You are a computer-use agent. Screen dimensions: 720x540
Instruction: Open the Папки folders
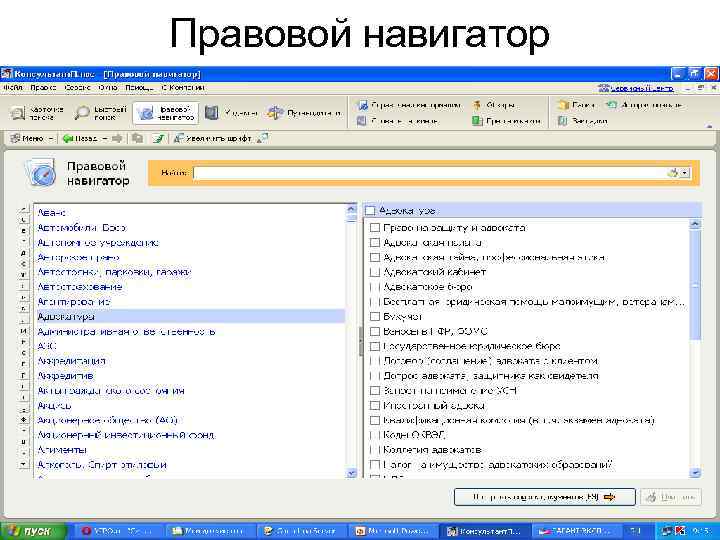click(x=577, y=105)
